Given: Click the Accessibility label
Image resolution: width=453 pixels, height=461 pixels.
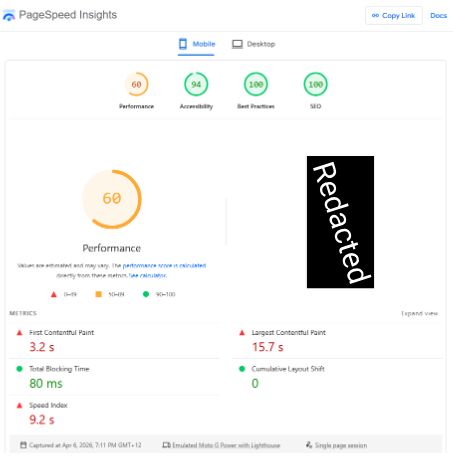Looking at the screenshot, I should point(196,106).
